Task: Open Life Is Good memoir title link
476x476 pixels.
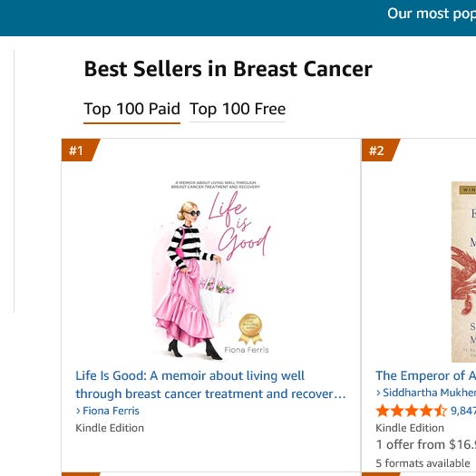Action: tap(210, 384)
